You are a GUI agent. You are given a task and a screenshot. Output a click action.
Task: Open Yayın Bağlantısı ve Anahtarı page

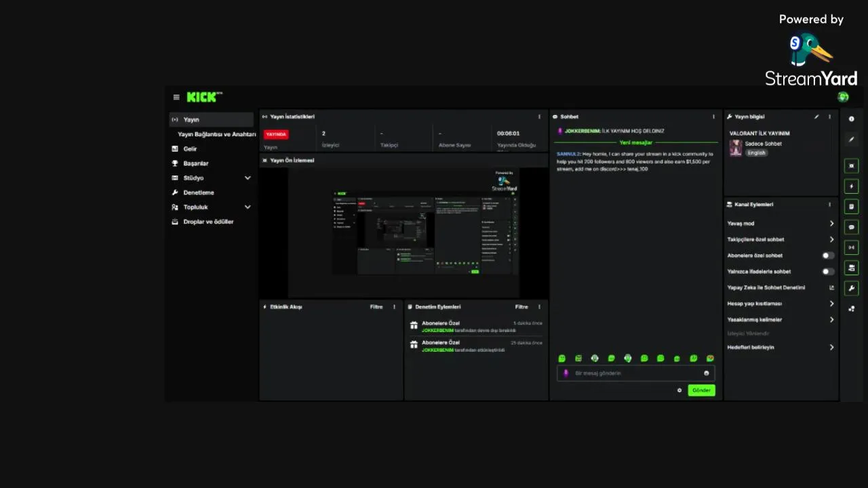coord(216,134)
